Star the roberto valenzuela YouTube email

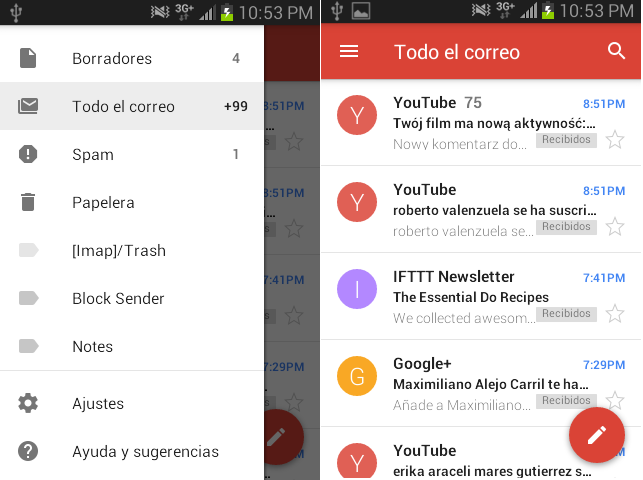point(615,227)
